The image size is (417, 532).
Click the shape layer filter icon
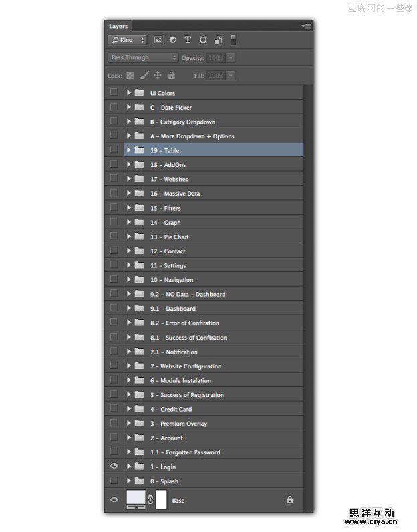(203, 40)
